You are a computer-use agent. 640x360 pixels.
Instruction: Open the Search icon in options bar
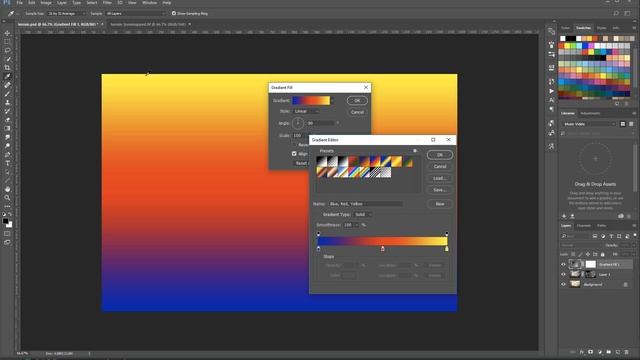[616, 13]
